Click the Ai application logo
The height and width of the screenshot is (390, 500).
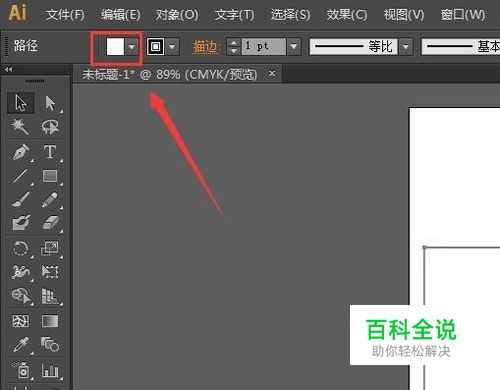pyautogui.click(x=17, y=13)
